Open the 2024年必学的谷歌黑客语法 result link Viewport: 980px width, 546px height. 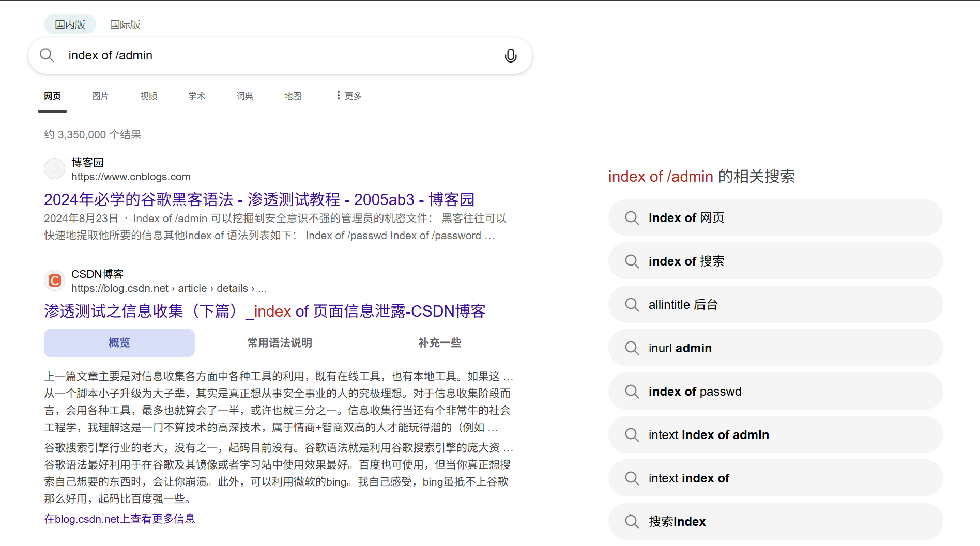(x=259, y=199)
